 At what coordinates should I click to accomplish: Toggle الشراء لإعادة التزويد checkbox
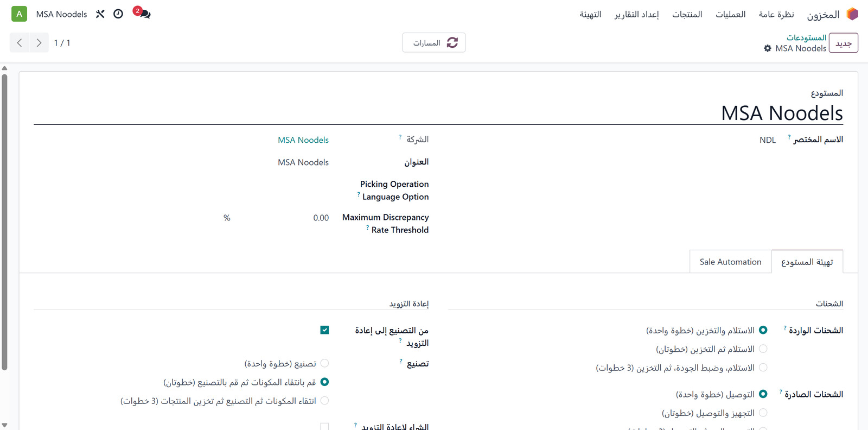[324, 427]
